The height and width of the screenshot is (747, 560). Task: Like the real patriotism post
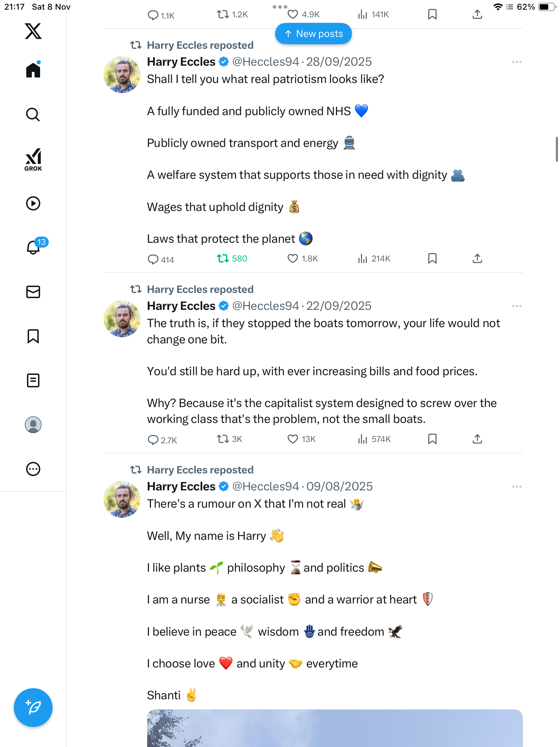tap(293, 259)
